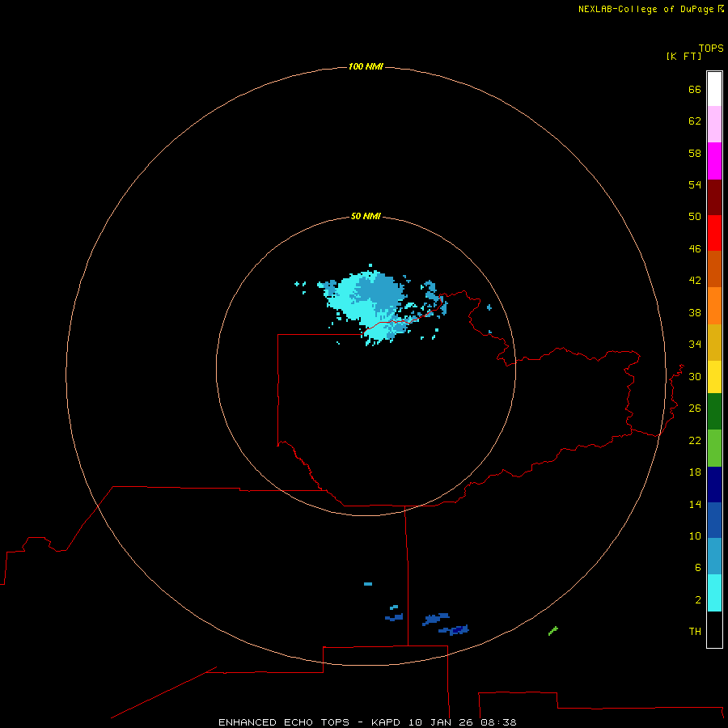Click the 46 legend value
This screenshot has width=728, height=728.
(695, 248)
